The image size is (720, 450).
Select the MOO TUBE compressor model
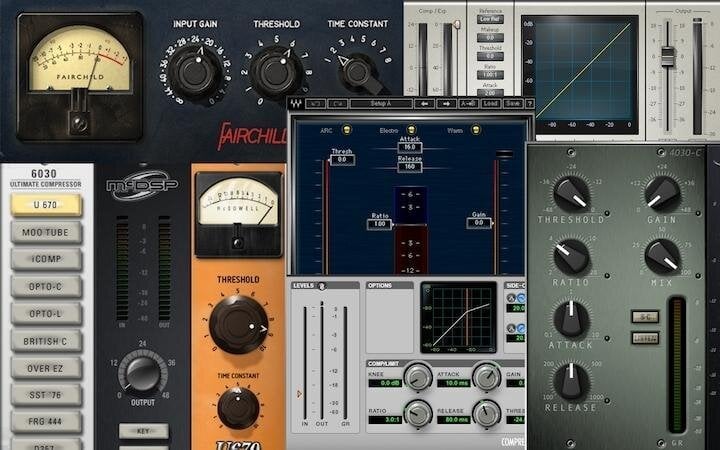tap(46, 232)
